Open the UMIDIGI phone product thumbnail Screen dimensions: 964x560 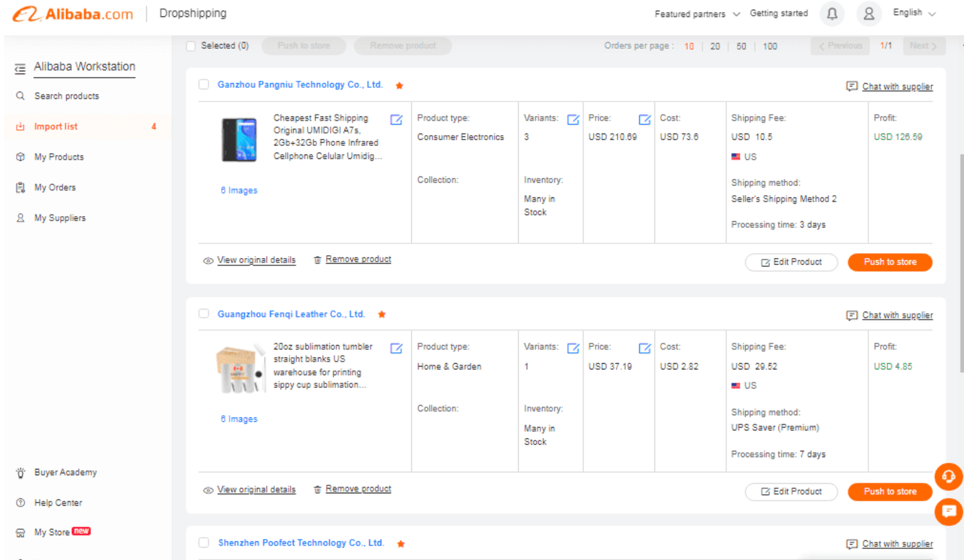coord(239,140)
